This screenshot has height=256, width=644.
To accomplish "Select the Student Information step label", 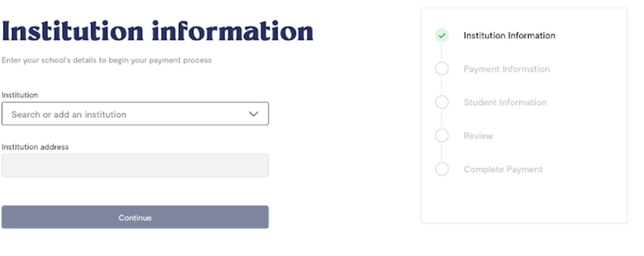I will [505, 103].
